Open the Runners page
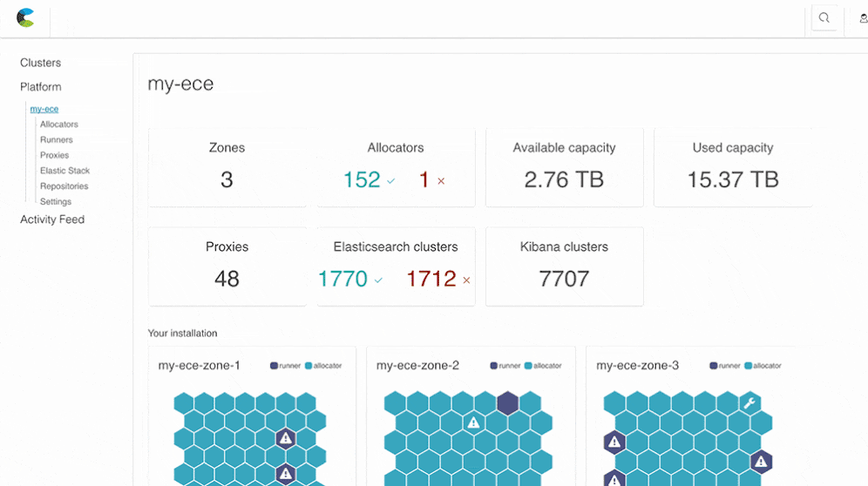This screenshot has width=868, height=486. (56, 139)
